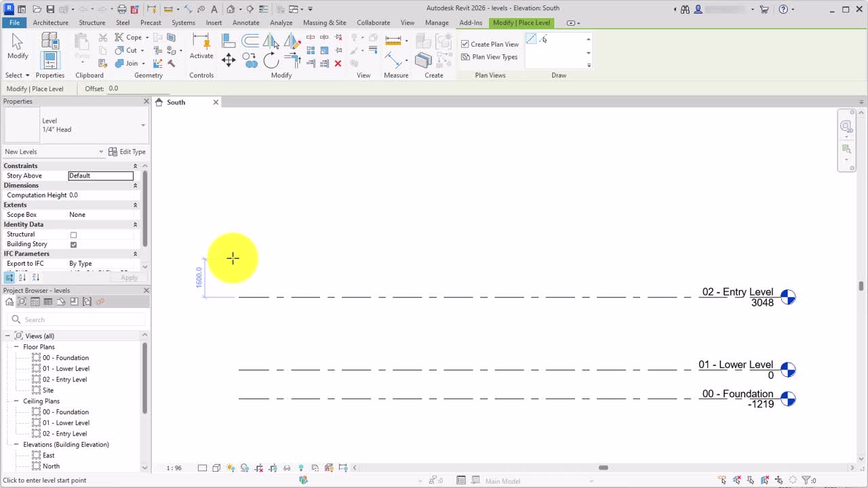868x488 pixels.
Task: Select the Trim/Extend to Corner tool
Action: [x=292, y=60]
